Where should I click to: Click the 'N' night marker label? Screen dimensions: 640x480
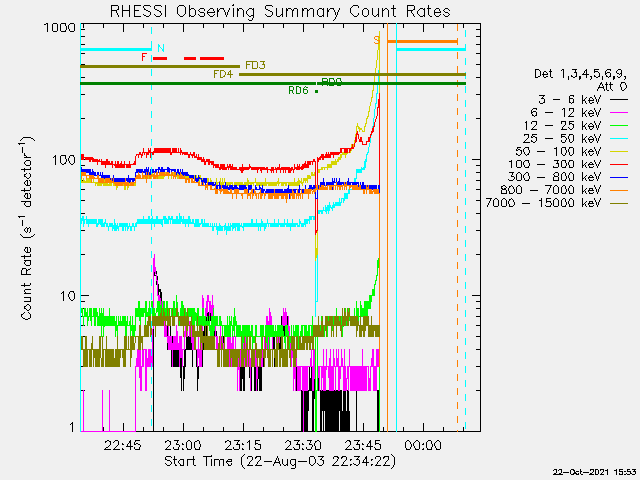(x=161, y=48)
